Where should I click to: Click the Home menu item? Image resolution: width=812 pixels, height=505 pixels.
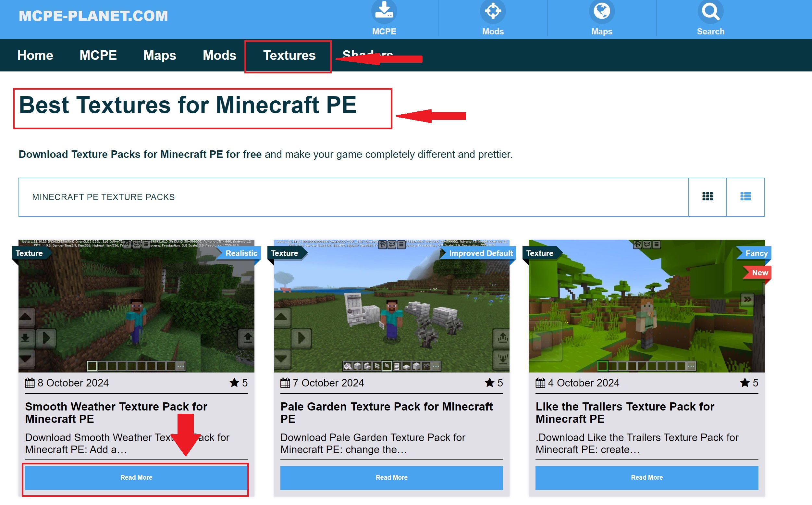35,55
